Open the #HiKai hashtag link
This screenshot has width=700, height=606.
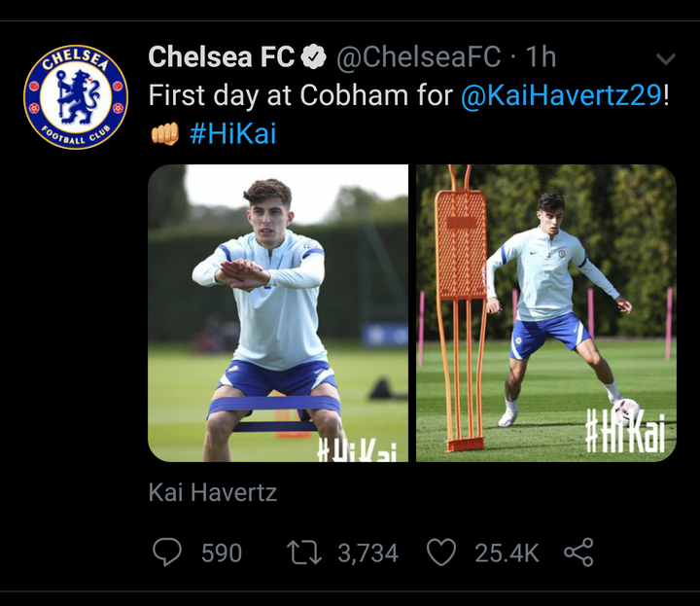233,133
